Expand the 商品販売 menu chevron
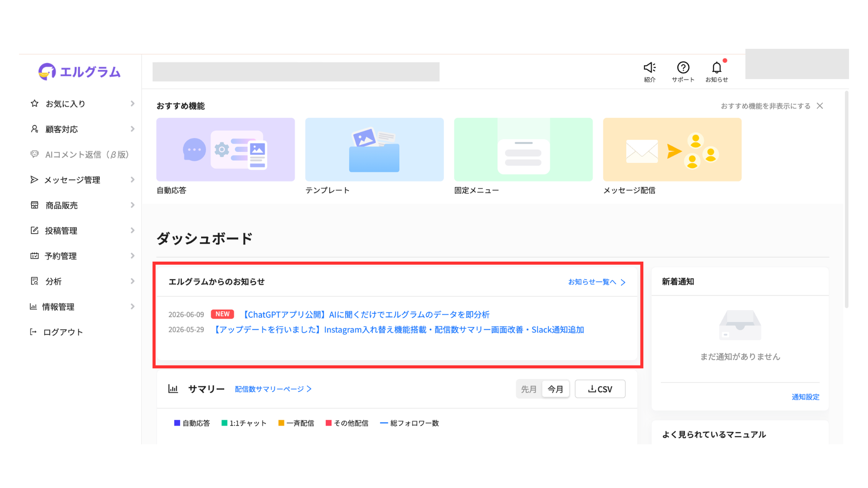The image size is (868, 488). (x=132, y=205)
